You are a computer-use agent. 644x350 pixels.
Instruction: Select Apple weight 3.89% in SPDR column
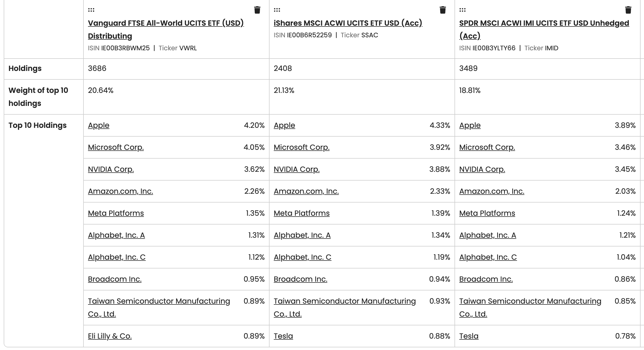click(625, 125)
